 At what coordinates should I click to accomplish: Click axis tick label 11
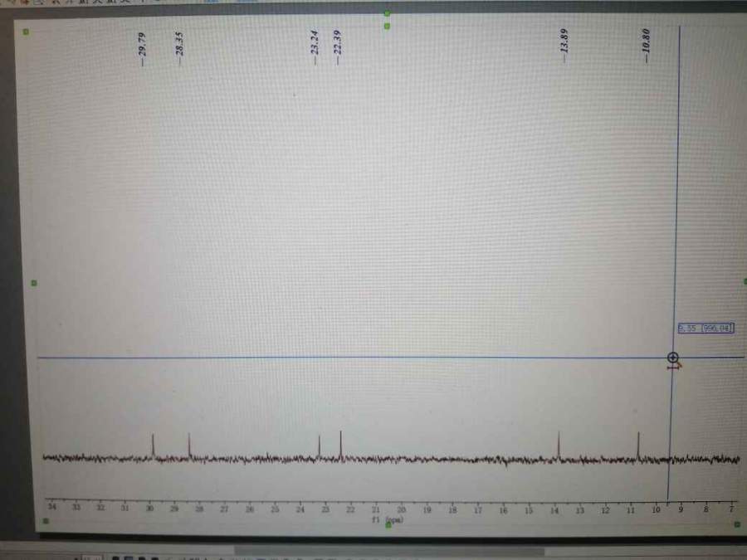click(630, 510)
